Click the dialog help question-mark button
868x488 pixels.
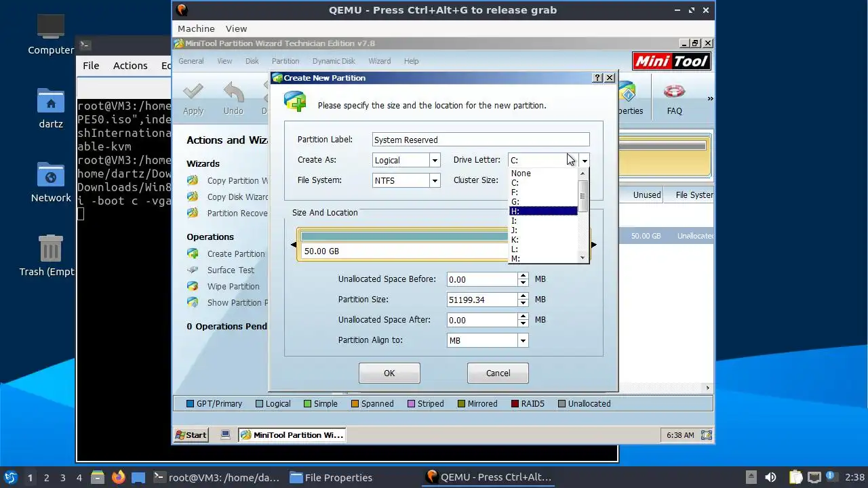(x=597, y=78)
